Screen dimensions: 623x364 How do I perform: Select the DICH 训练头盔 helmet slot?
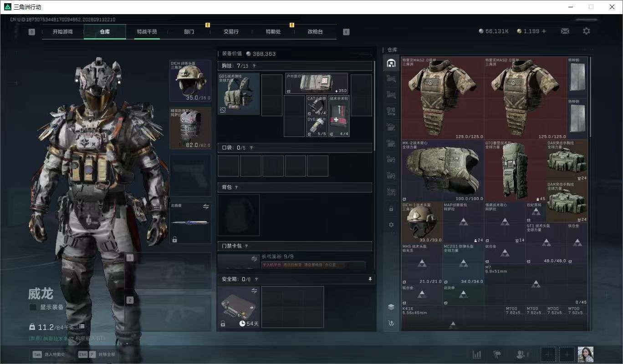(x=190, y=81)
